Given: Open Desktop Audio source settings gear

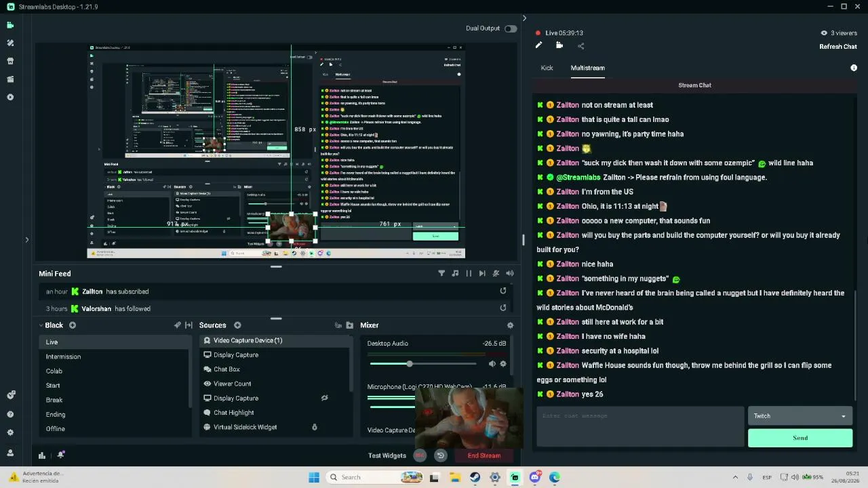Looking at the screenshot, I should (x=503, y=364).
